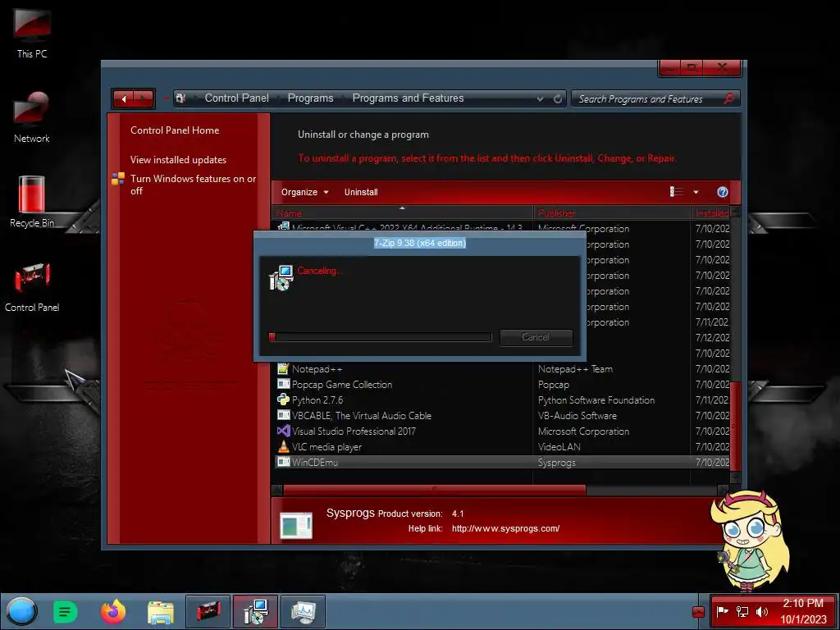Click the vertical scrollbar thumb of list
Viewport: 840px width, 630px height.
(736, 427)
